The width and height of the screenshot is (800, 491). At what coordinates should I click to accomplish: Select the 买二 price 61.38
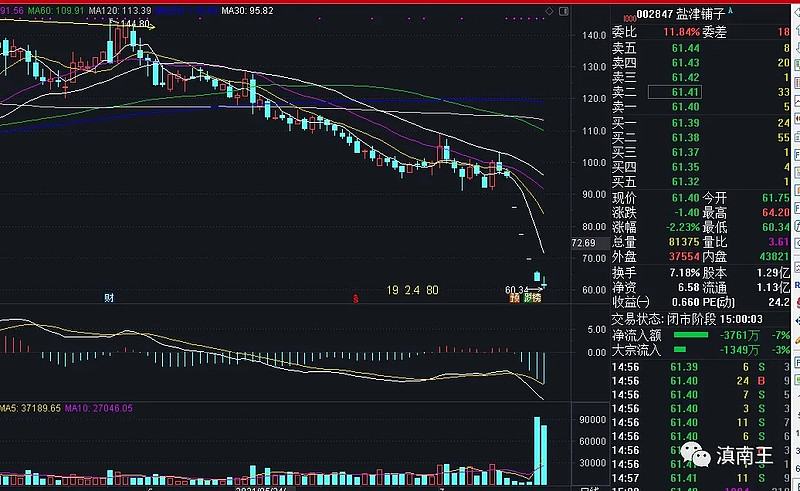[x=685, y=138]
